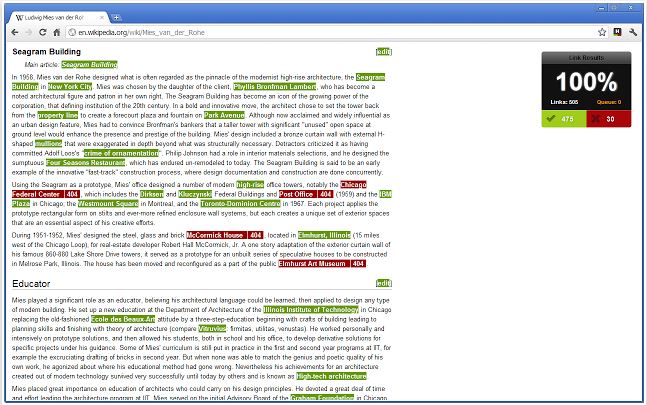Open the Park Avenue link
The height and width of the screenshot is (405, 647).
click(224, 115)
